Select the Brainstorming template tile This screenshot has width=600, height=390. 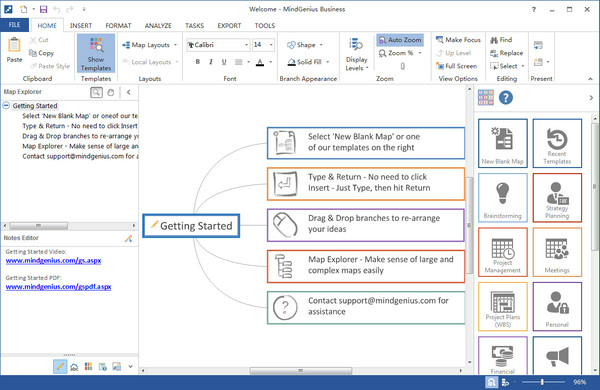502,197
